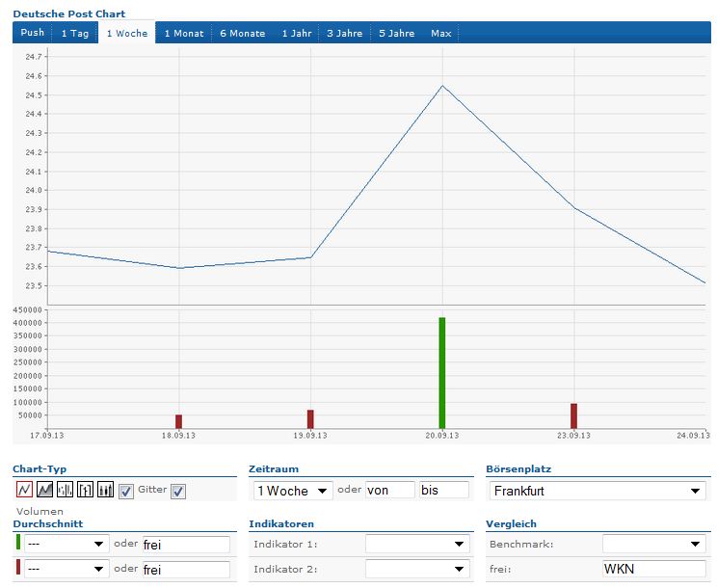The image size is (717, 588).
Task: Click the 'Benchmark:' label
Action: tap(521, 544)
